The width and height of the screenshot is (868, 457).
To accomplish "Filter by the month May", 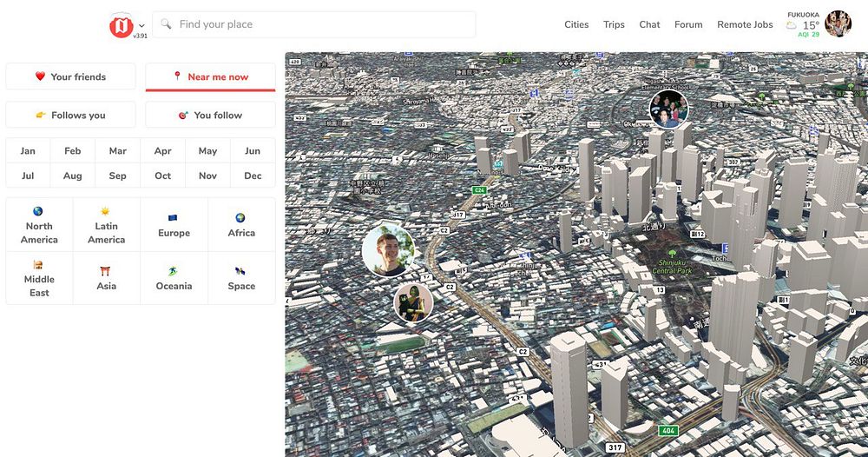I will click(x=207, y=150).
